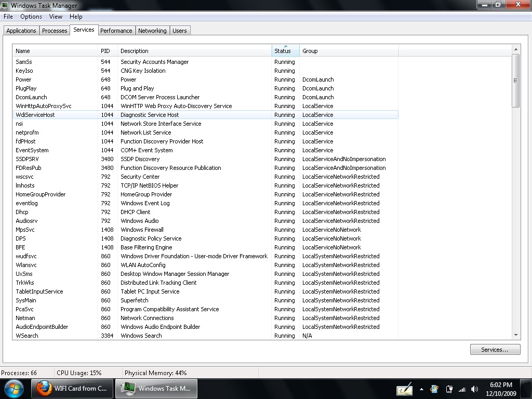The image size is (532, 399).
Task: Click the clock showing 6:02 PM
Action: [x=501, y=385]
